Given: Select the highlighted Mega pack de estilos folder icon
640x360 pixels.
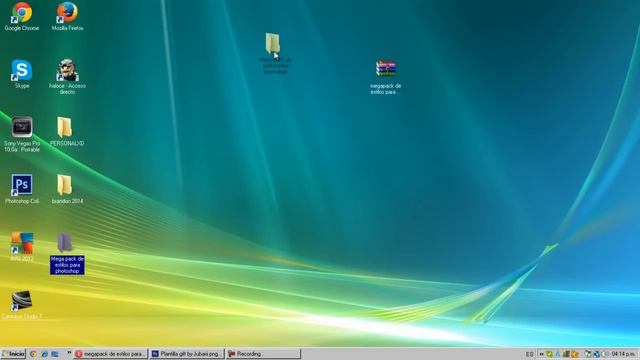Looking at the screenshot, I should click(x=64, y=242).
